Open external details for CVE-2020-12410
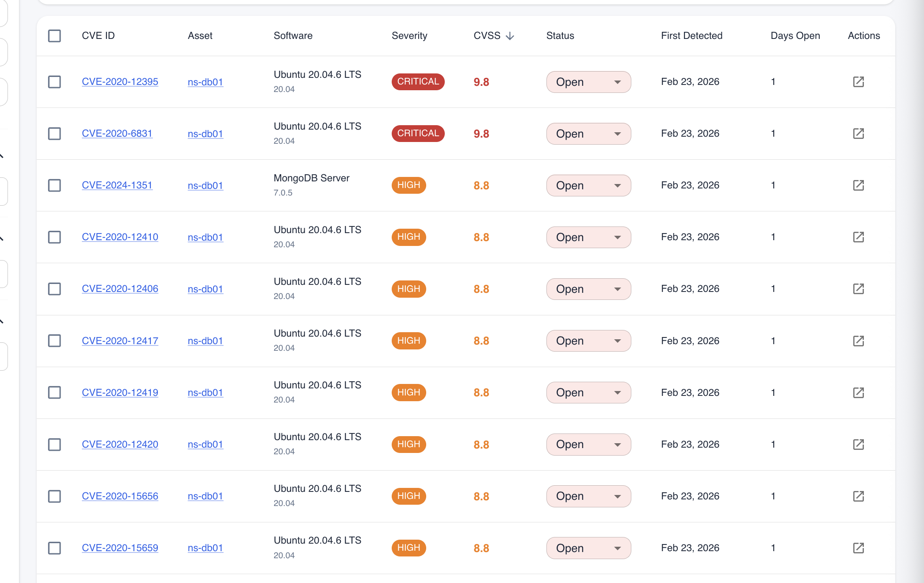The image size is (924, 583). click(x=859, y=237)
